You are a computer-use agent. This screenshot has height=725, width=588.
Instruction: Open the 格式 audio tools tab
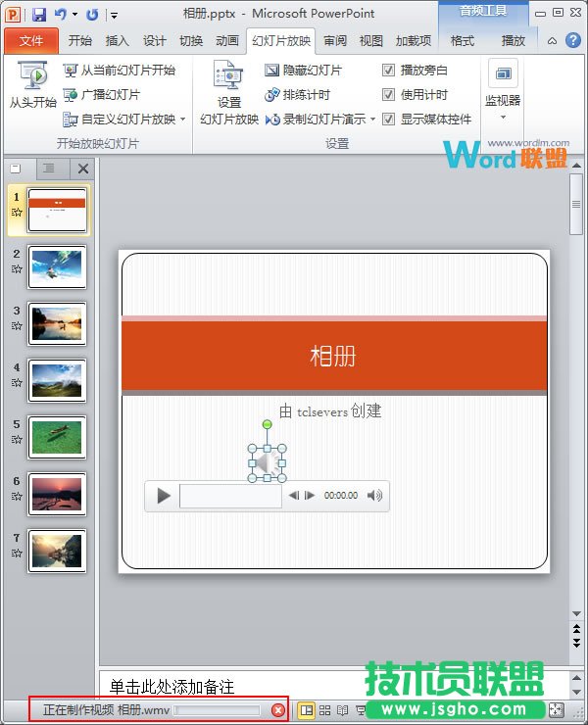[x=463, y=41]
